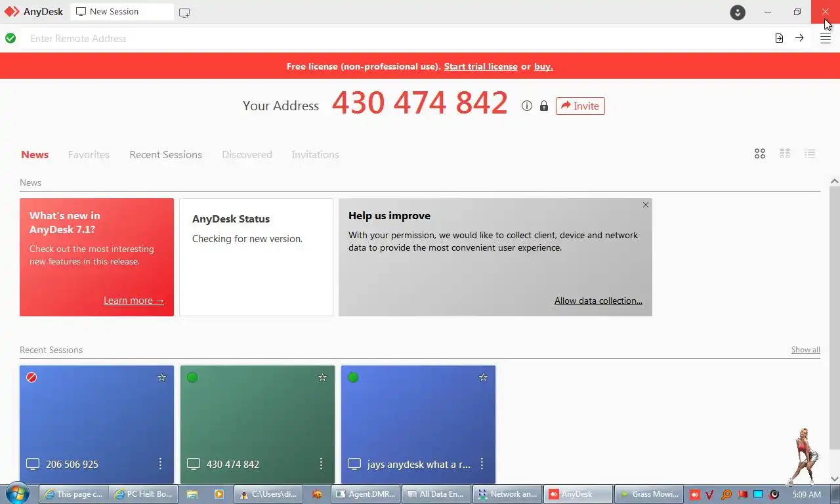The width and height of the screenshot is (840, 504).
Task: Click monitor icon on 206 506 925 tile
Action: (x=33, y=464)
